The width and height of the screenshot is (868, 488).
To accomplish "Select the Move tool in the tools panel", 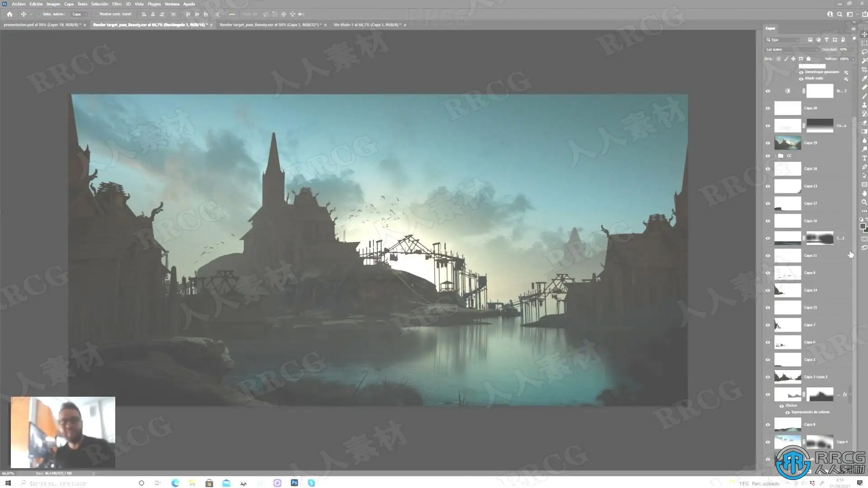I will point(864,34).
